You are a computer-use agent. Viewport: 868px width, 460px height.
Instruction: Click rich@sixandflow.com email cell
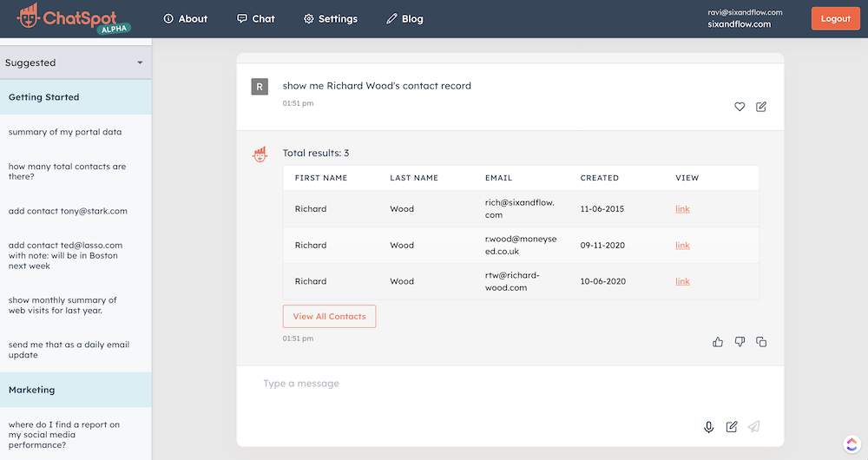[520, 208]
